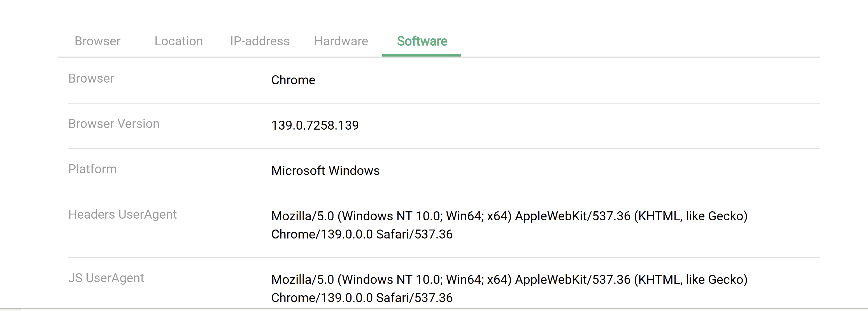This screenshot has width=868, height=311.
Task: Click (KHTML, like Gecko) in JS UserAgent value
Action: pyautogui.click(x=691, y=280)
